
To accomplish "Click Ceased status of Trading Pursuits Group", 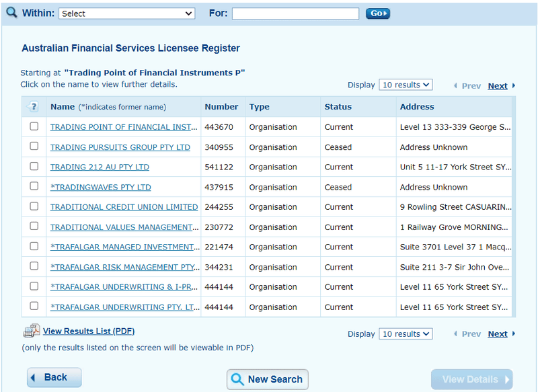I will (x=338, y=147).
